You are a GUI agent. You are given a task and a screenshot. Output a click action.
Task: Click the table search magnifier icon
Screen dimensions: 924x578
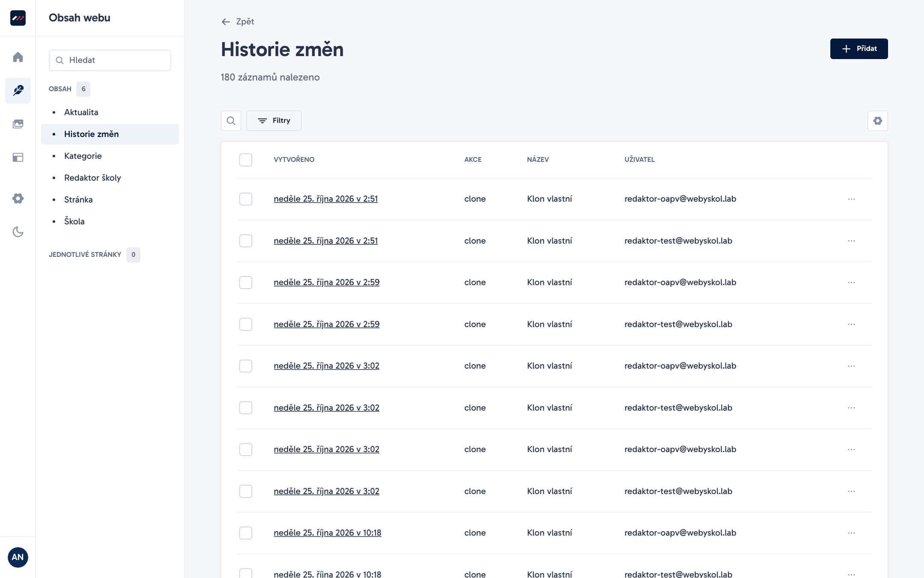pos(231,121)
